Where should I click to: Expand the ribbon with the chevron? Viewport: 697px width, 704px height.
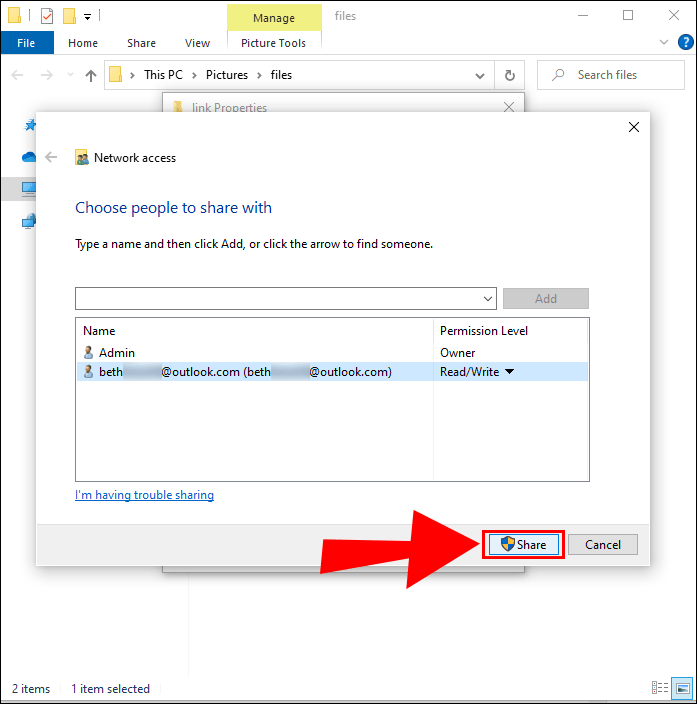663,42
